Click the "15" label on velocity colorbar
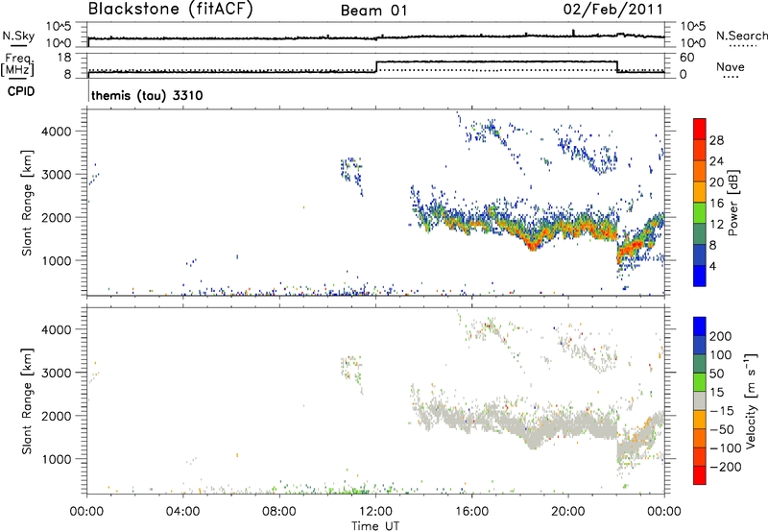768x532 pixels. point(716,393)
